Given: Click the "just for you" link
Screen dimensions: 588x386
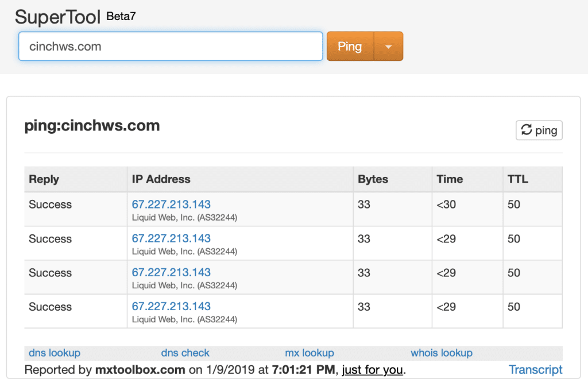Looking at the screenshot, I should tap(372, 370).
